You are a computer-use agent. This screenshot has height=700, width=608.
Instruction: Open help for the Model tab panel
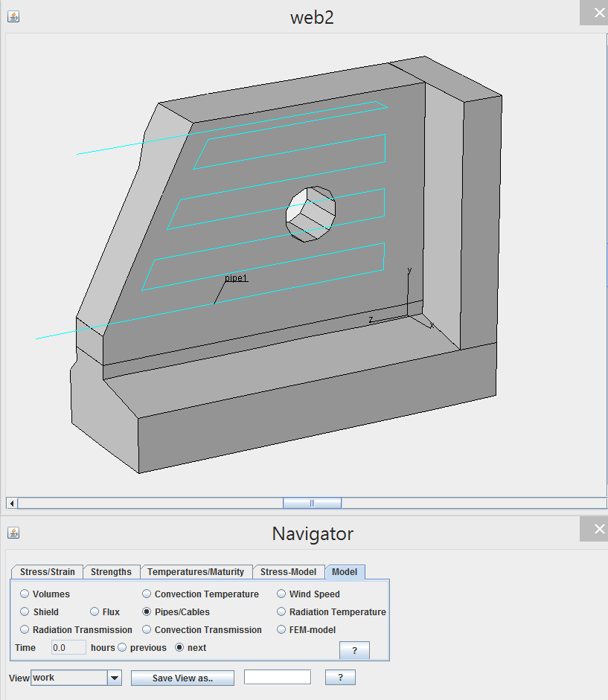pyautogui.click(x=355, y=650)
